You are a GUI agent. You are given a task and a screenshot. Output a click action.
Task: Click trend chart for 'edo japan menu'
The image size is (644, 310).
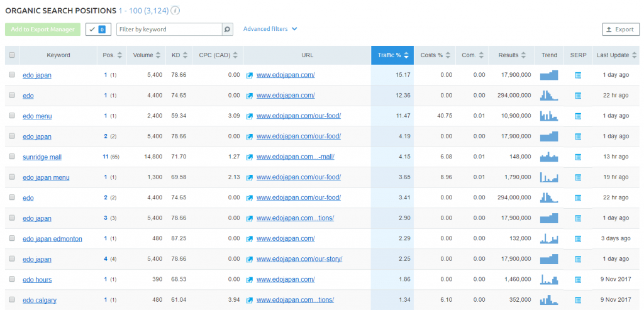pyautogui.click(x=548, y=177)
